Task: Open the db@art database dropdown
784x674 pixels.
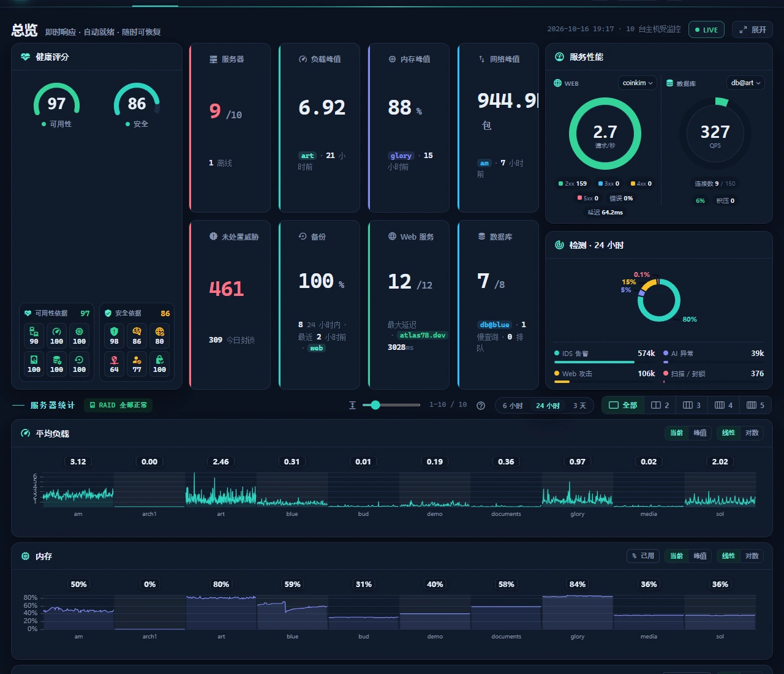Action: (x=745, y=83)
